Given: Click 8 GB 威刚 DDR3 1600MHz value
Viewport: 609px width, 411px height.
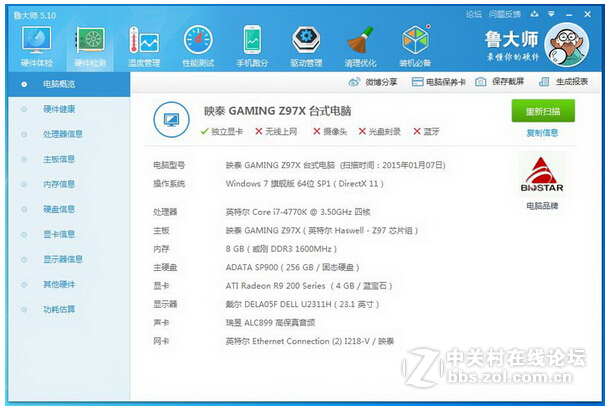Looking at the screenshot, I should pyautogui.click(x=281, y=249).
